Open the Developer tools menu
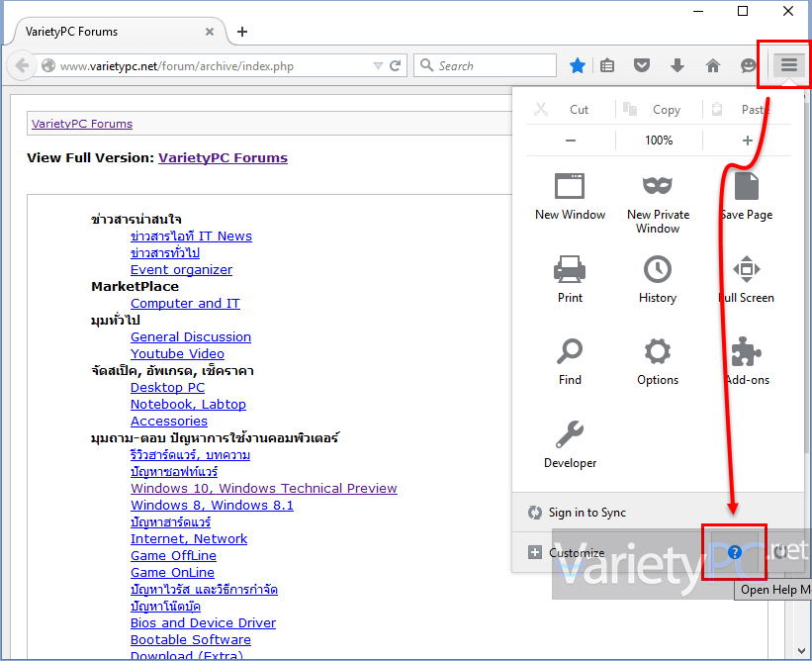 point(570,444)
